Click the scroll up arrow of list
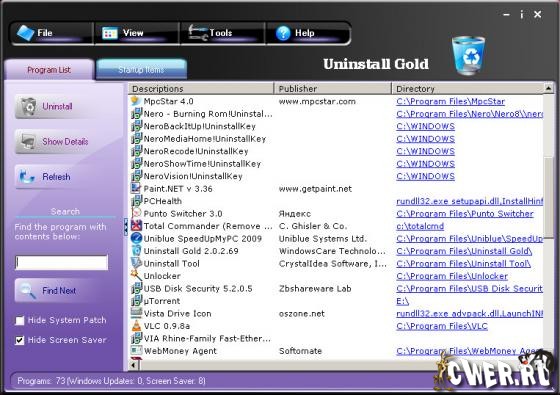Screen dimensions: 560x395 [x=549, y=88]
